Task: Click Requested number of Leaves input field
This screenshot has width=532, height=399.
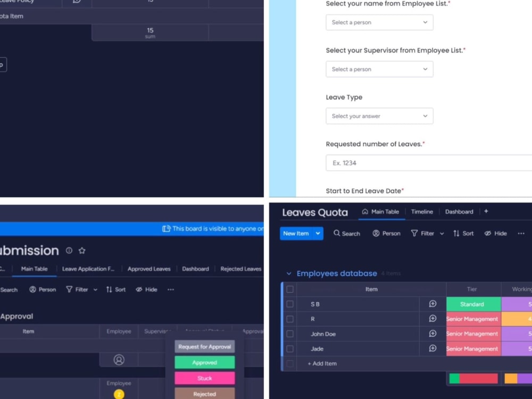Action: click(x=429, y=163)
